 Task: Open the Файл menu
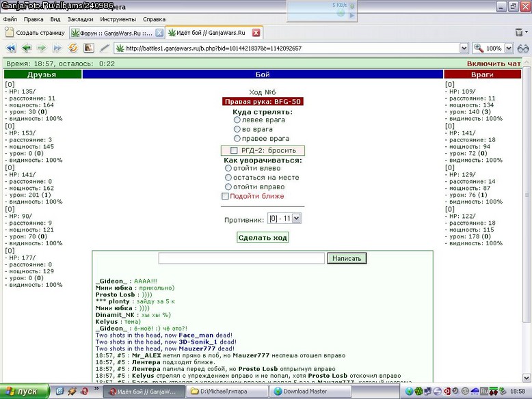(10, 19)
